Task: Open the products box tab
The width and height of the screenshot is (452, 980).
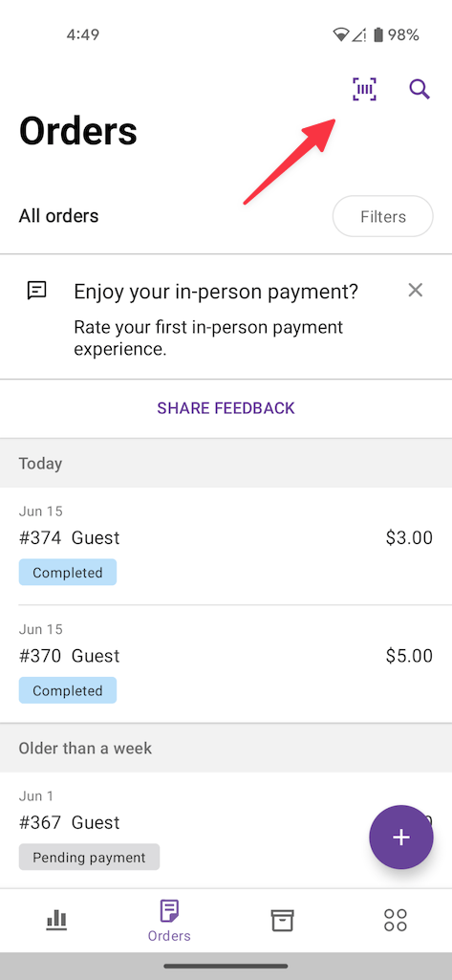Action: pyautogui.click(x=282, y=920)
